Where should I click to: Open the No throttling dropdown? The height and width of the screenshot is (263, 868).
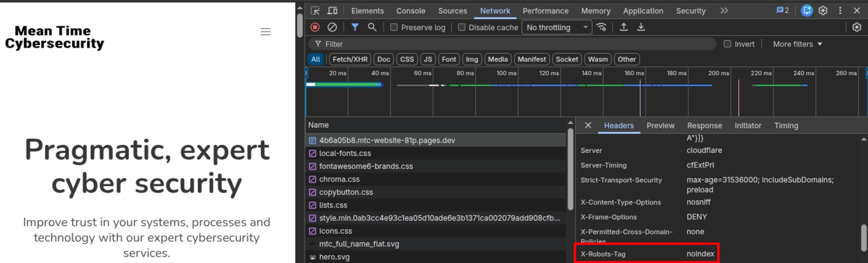[557, 27]
